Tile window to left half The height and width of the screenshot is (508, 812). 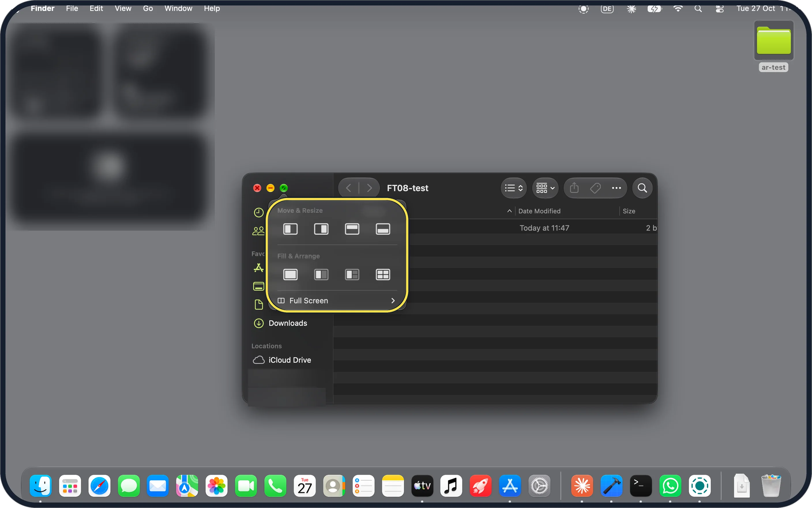tap(290, 229)
